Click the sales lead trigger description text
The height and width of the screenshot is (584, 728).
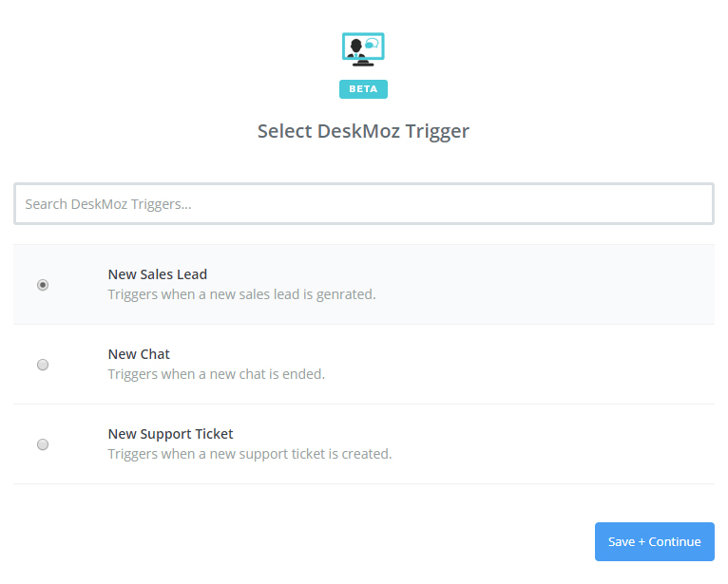tap(242, 294)
